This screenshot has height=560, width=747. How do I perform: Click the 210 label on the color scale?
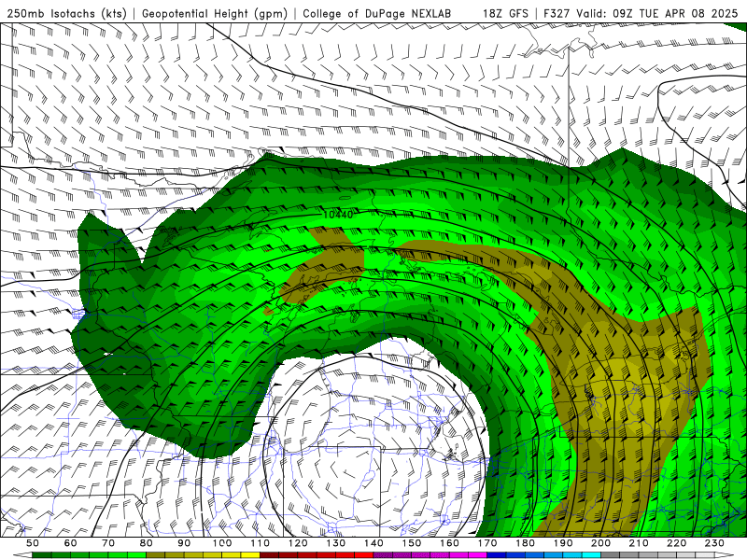pos(639,543)
